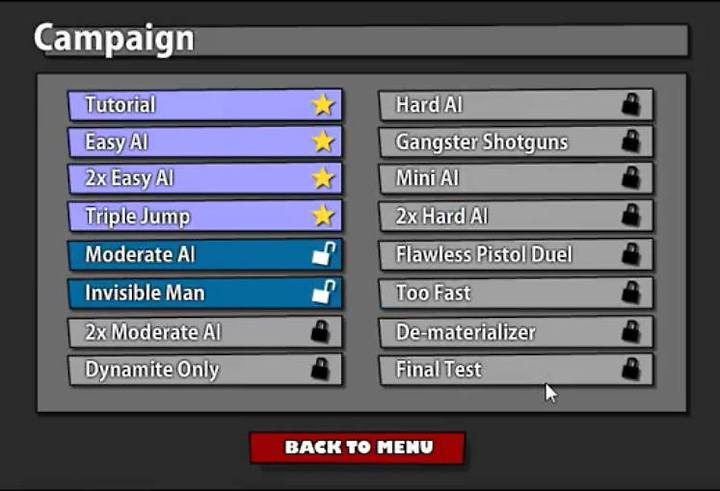Image resolution: width=720 pixels, height=491 pixels.
Task: Click the star next to Triple Jump
Action: [323, 215]
